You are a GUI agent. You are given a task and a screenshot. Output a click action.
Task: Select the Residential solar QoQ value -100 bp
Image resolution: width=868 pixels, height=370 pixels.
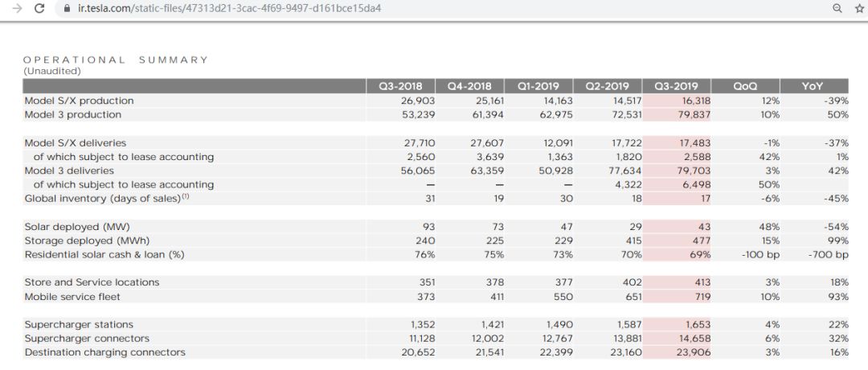[x=760, y=255]
